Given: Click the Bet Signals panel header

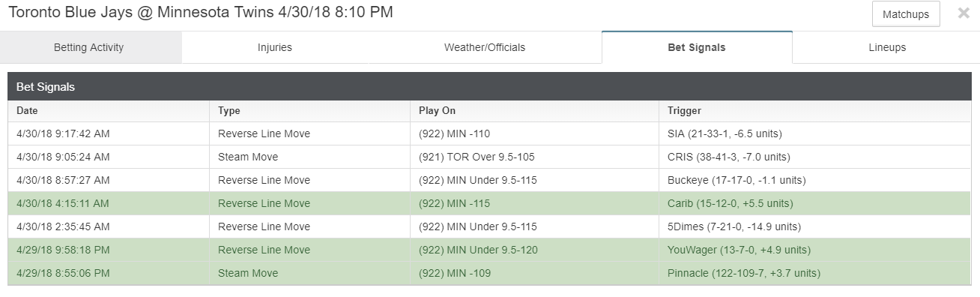Looking at the screenshot, I should pos(489,86).
